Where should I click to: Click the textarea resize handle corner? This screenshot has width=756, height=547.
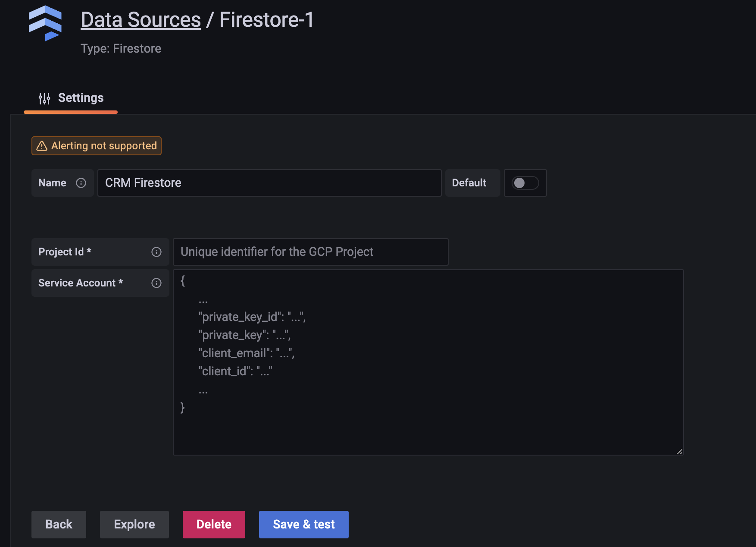pos(679,451)
